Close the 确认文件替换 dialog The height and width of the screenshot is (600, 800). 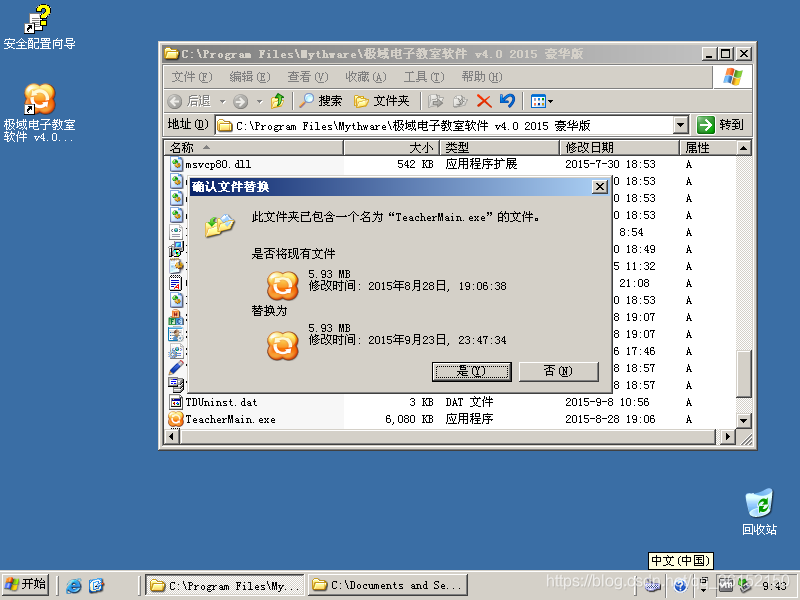click(x=599, y=187)
